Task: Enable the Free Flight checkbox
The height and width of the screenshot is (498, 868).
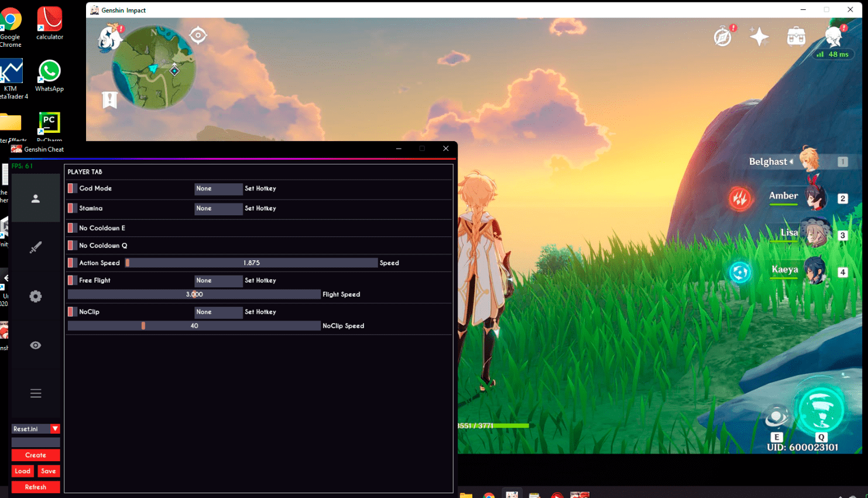Action: (x=72, y=281)
